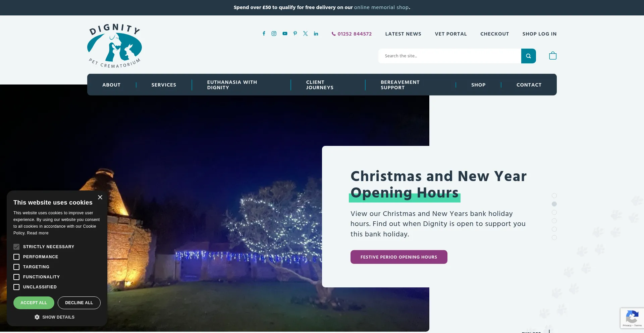Open the Pinterest social icon

pyautogui.click(x=295, y=33)
